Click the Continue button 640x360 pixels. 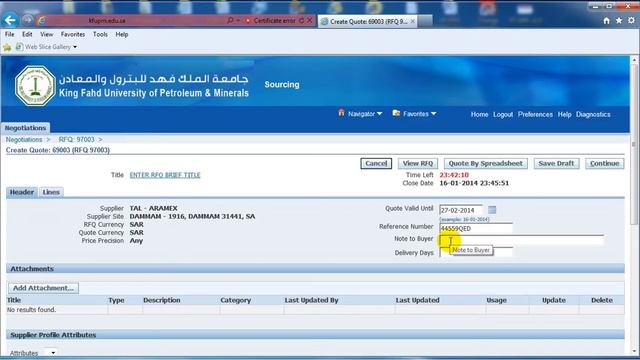coord(604,163)
